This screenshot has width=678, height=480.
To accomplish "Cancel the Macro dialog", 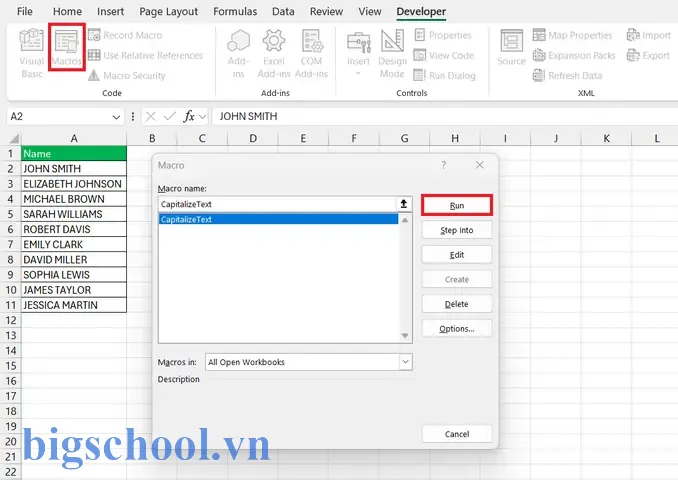I will click(457, 434).
